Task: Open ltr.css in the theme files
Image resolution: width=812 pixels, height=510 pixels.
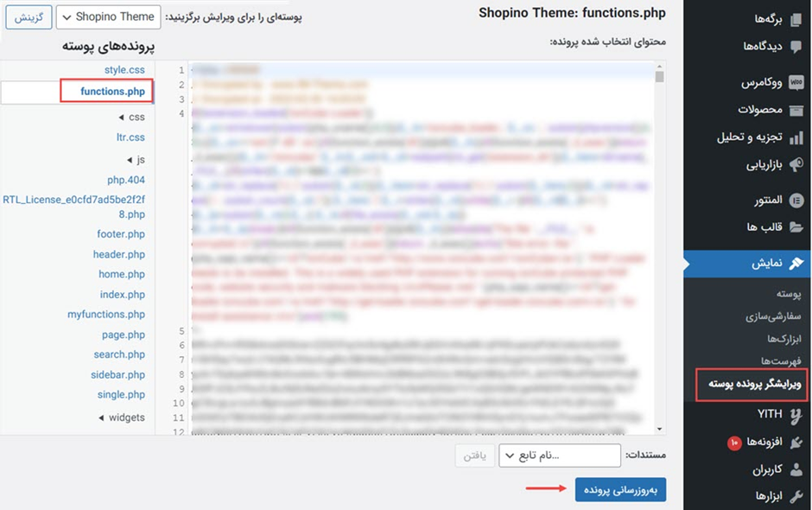Action: tap(130, 137)
